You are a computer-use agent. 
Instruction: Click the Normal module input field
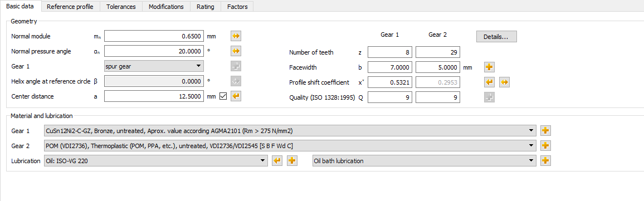tap(154, 36)
